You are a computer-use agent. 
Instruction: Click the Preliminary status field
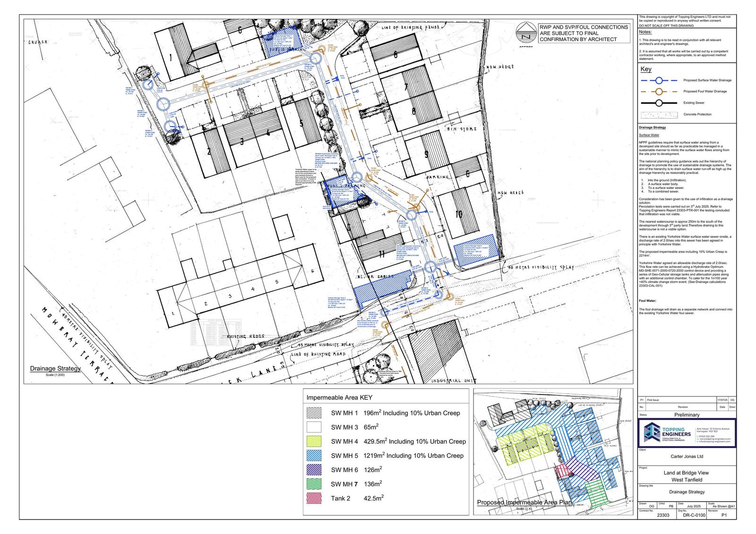[x=687, y=415]
